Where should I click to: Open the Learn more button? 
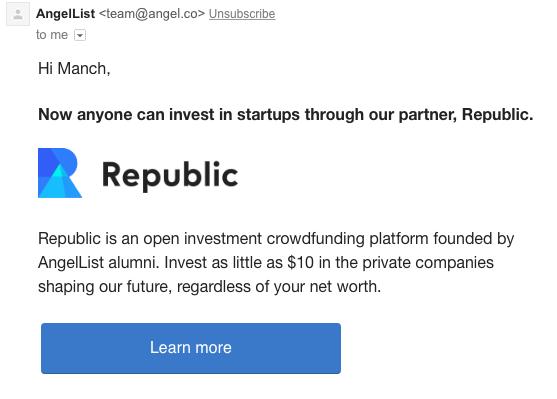tap(191, 348)
